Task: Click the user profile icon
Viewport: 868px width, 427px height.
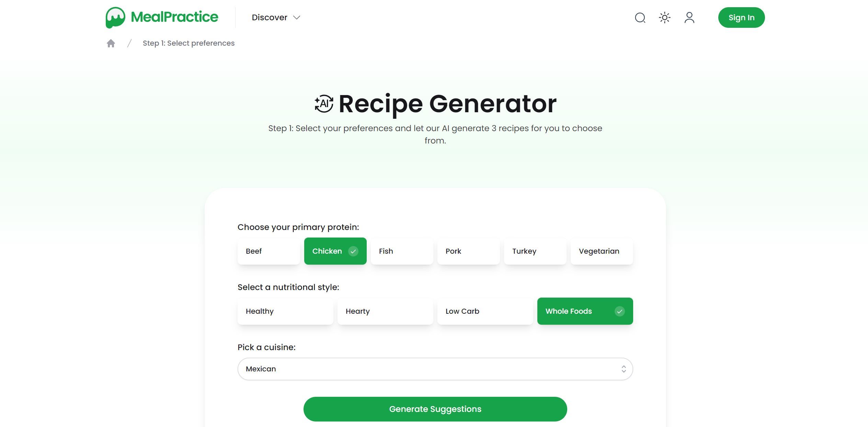Action: pyautogui.click(x=689, y=17)
